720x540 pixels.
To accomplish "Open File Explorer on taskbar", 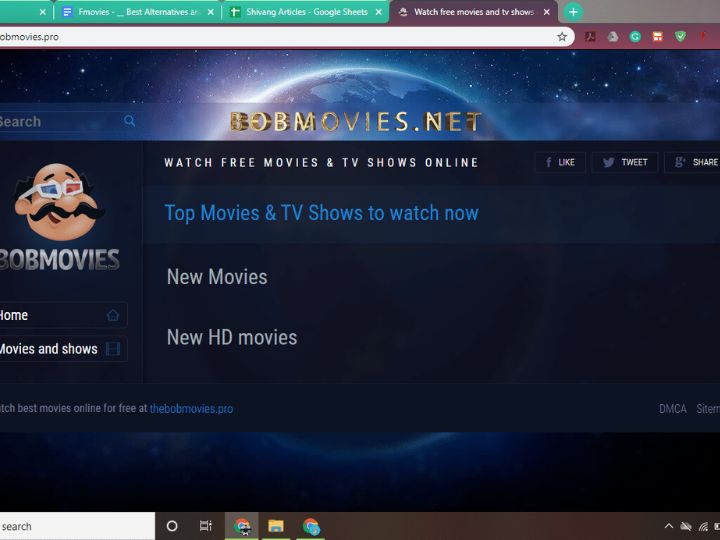I will pos(276,526).
